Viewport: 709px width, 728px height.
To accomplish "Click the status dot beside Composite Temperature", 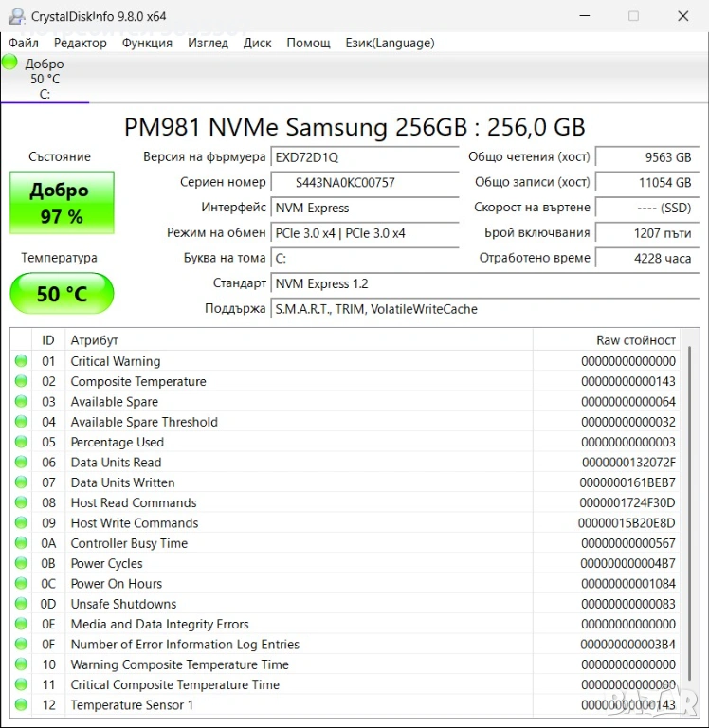I will point(21,381).
